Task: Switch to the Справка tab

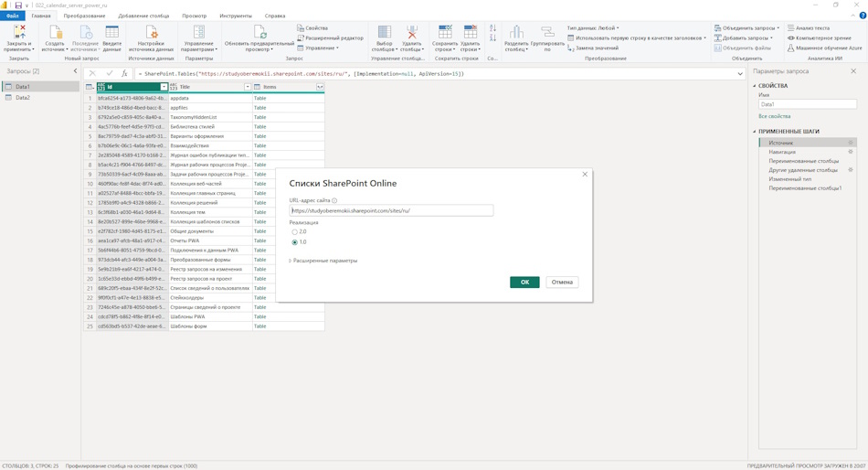Action: click(x=275, y=16)
